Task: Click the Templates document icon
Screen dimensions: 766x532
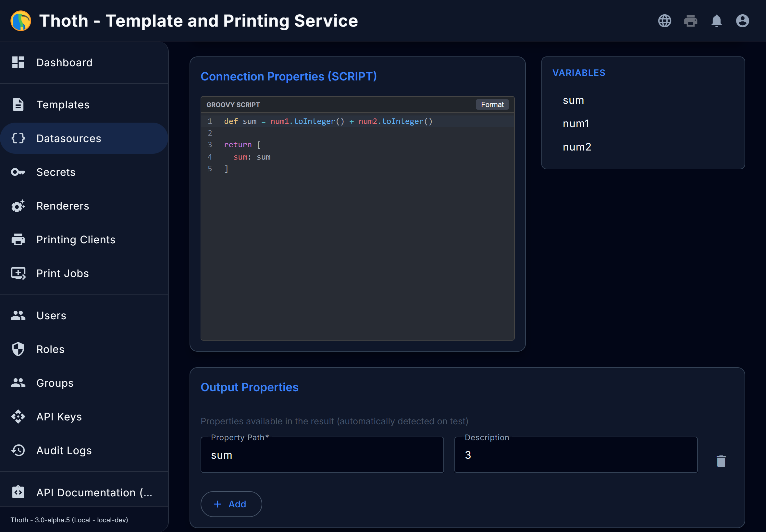Action: (18, 104)
